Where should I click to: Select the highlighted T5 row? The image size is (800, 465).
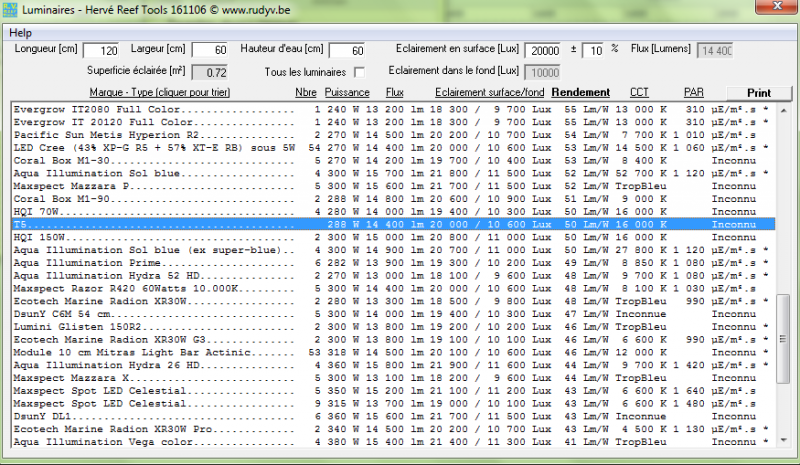click(x=393, y=224)
